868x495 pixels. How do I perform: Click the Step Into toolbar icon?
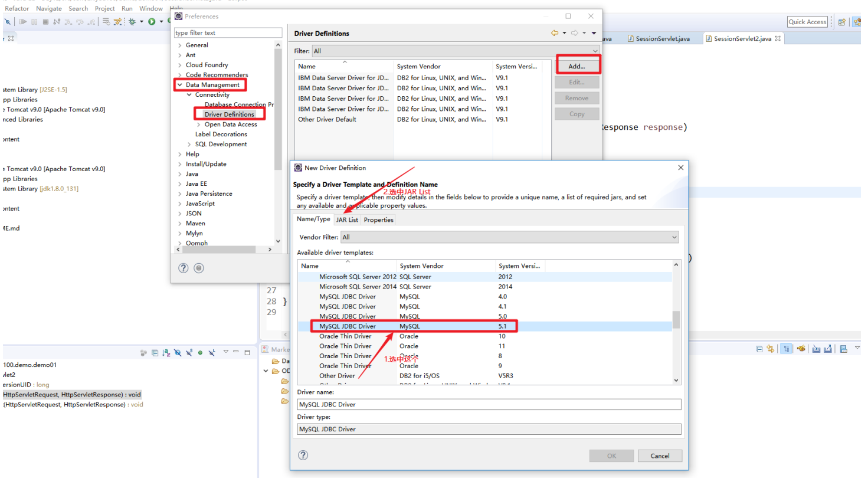tap(68, 22)
